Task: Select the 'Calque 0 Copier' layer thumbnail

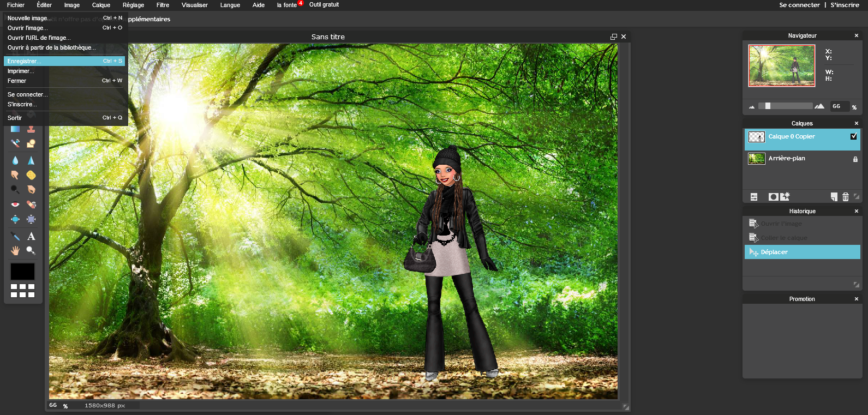Action: [757, 137]
